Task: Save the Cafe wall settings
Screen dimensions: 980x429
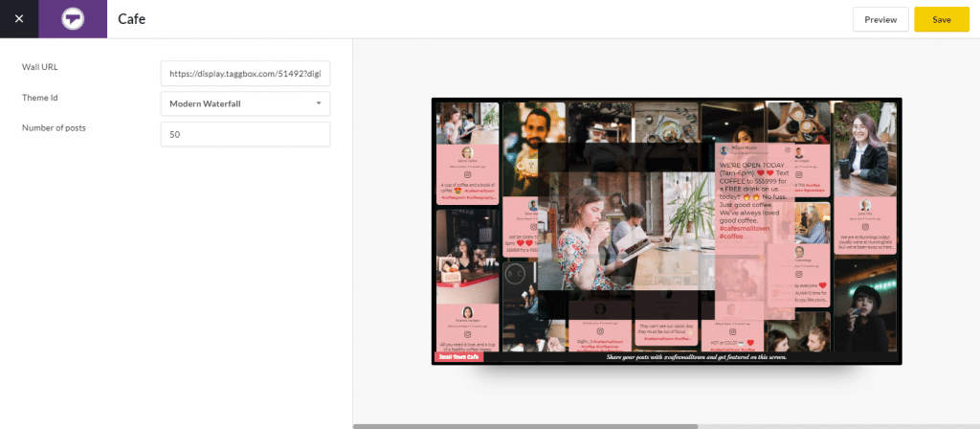Action: click(941, 19)
